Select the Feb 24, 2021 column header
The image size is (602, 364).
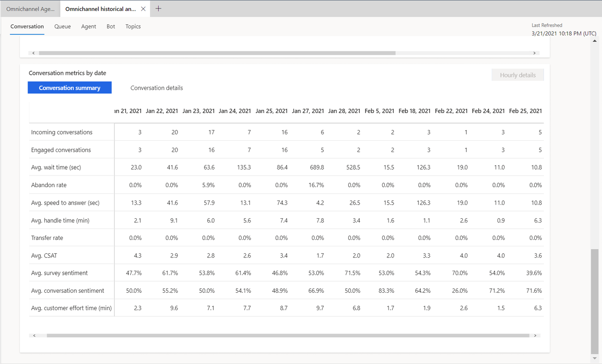[488, 111]
